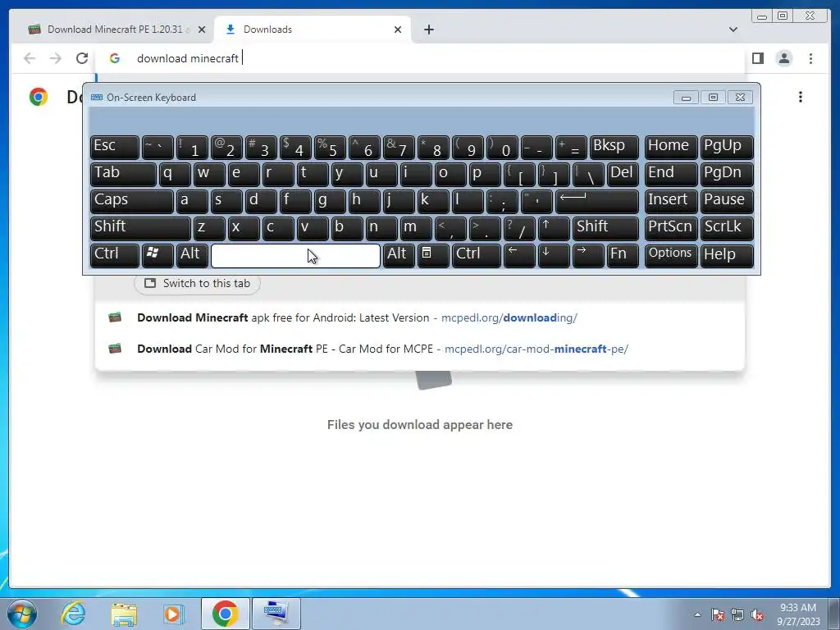The image size is (840, 630).
Task: Tap the Esc key
Action: click(115, 148)
